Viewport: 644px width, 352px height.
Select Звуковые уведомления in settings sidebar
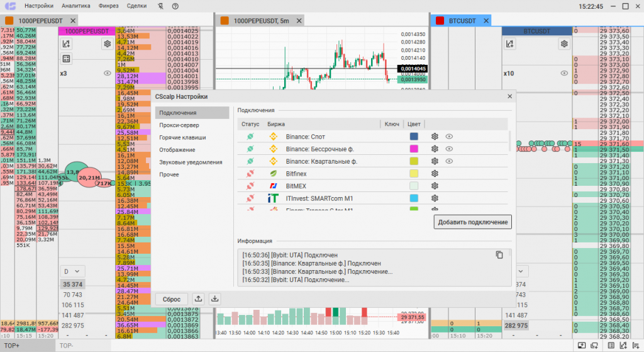(x=191, y=162)
